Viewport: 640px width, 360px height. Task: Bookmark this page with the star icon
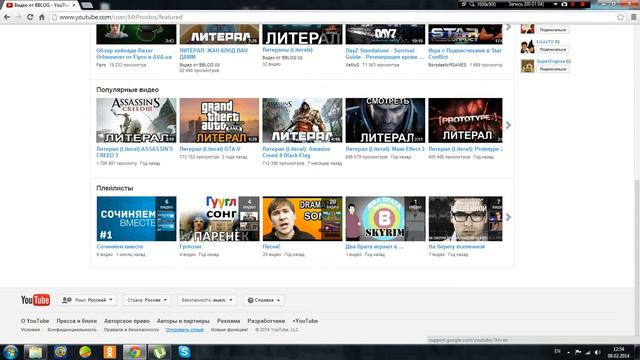[620, 17]
